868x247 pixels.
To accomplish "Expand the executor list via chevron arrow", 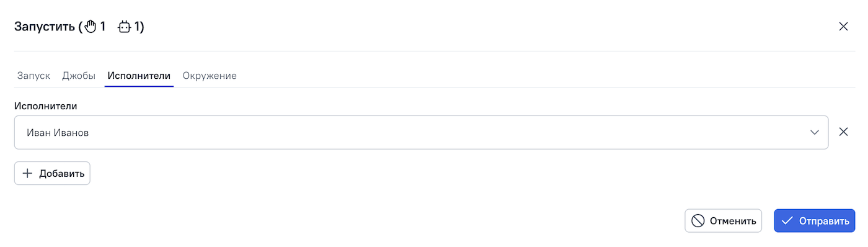I will click(815, 132).
